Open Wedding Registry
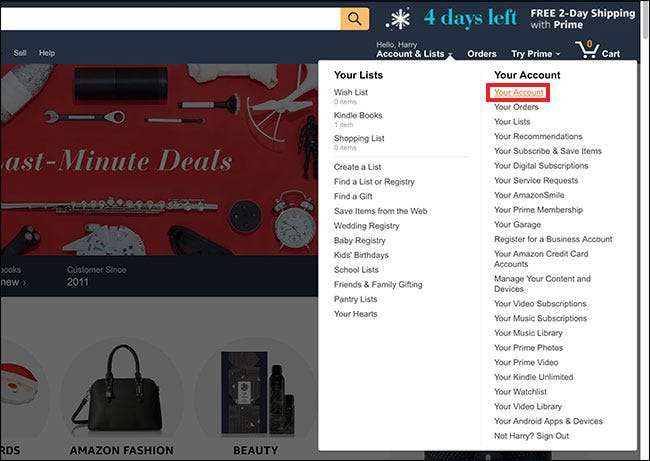Image resolution: width=650 pixels, height=461 pixels. pyautogui.click(x=366, y=226)
